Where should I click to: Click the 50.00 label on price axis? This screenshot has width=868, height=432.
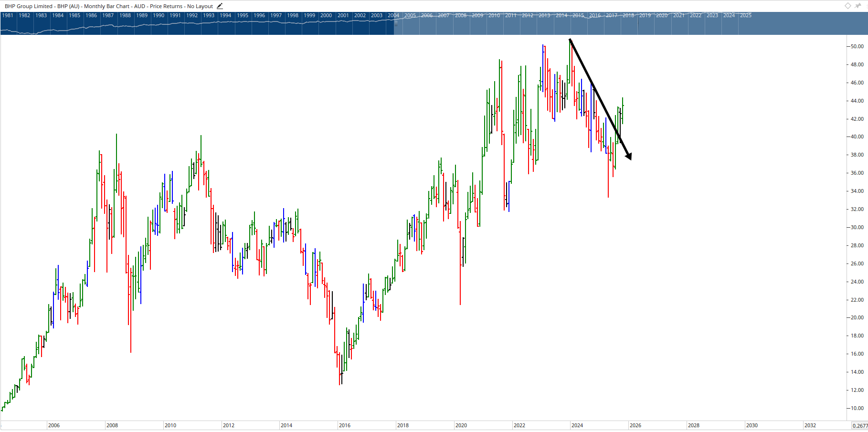pyautogui.click(x=857, y=47)
